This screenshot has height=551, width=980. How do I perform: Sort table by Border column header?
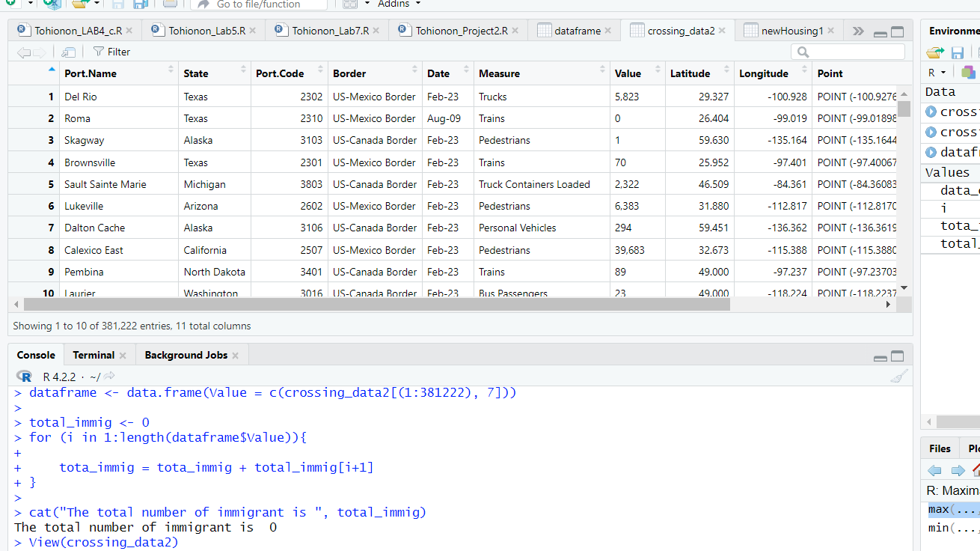tap(375, 73)
